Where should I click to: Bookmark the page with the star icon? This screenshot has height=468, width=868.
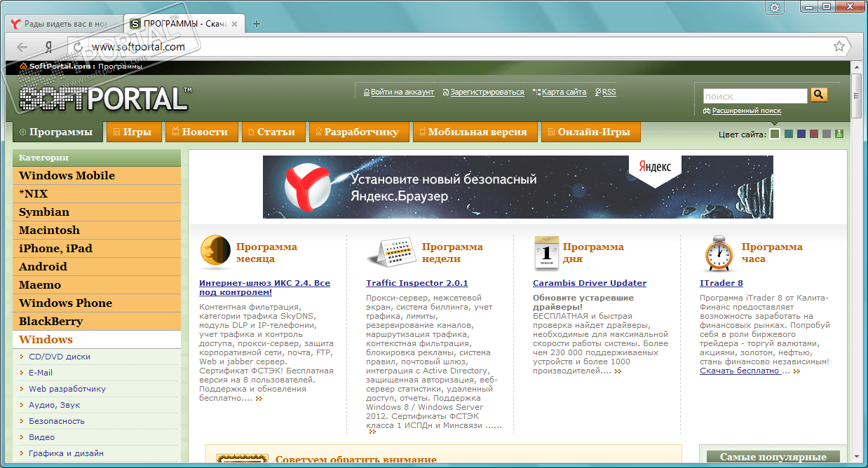[839, 46]
